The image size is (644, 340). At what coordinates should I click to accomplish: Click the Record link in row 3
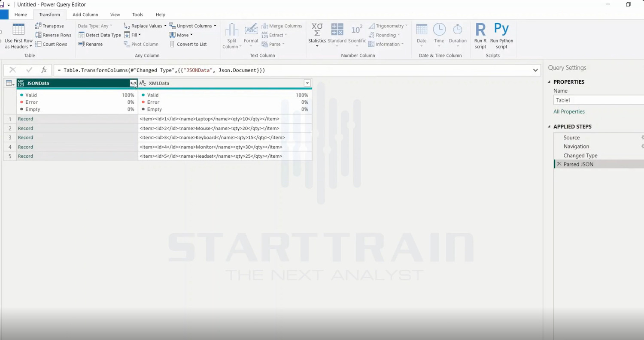pos(25,138)
